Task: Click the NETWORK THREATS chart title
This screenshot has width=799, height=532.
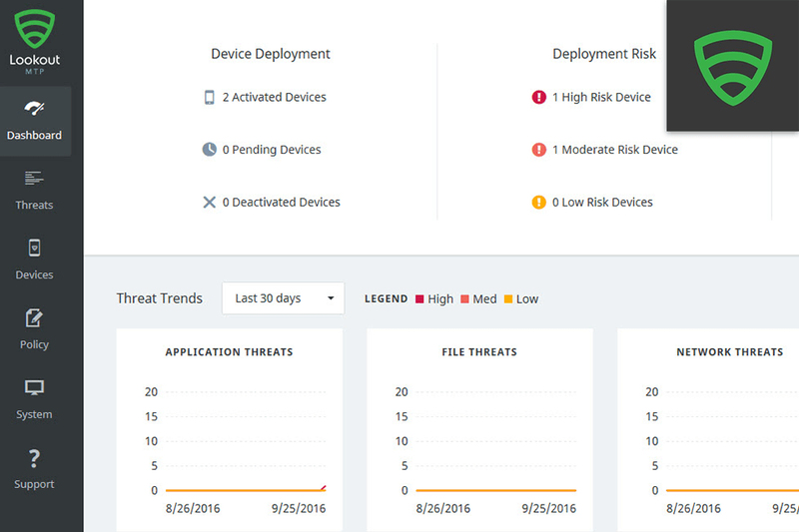Action: point(730,352)
